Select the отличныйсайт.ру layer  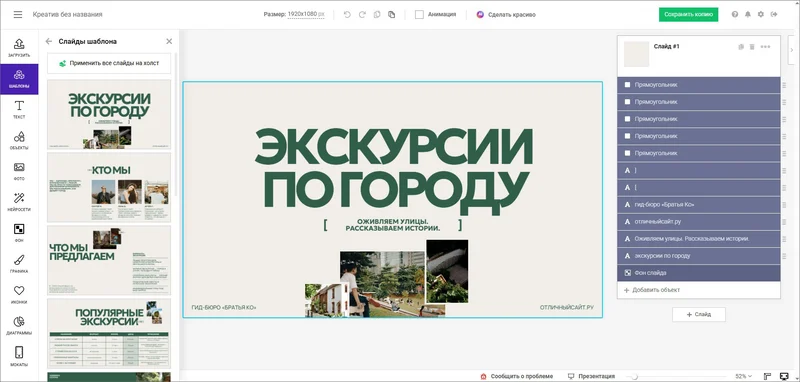pyautogui.click(x=698, y=222)
